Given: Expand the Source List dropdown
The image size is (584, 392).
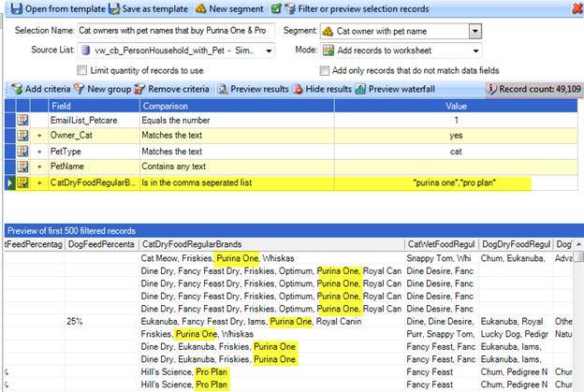Looking at the screenshot, I should [x=269, y=51].
